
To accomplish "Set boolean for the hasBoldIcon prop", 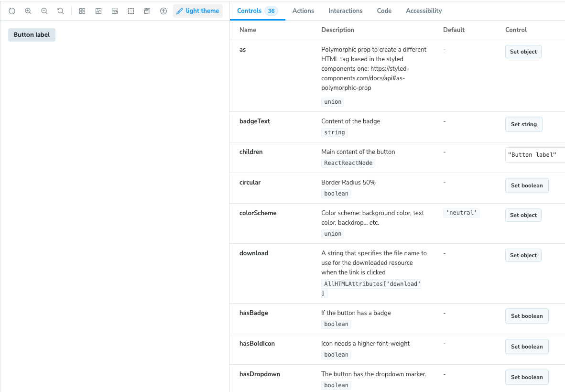I will tap(527, 347).
